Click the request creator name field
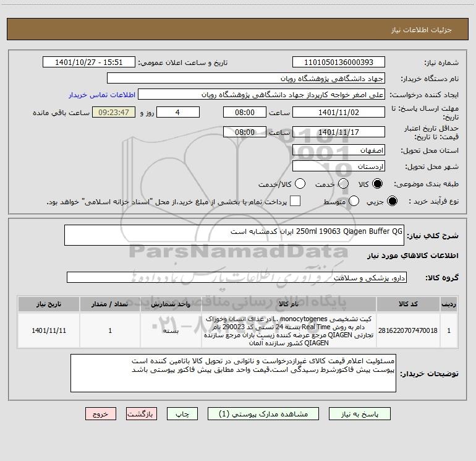The height and width of the screenshot is (461, 476). tap(261, 95)
